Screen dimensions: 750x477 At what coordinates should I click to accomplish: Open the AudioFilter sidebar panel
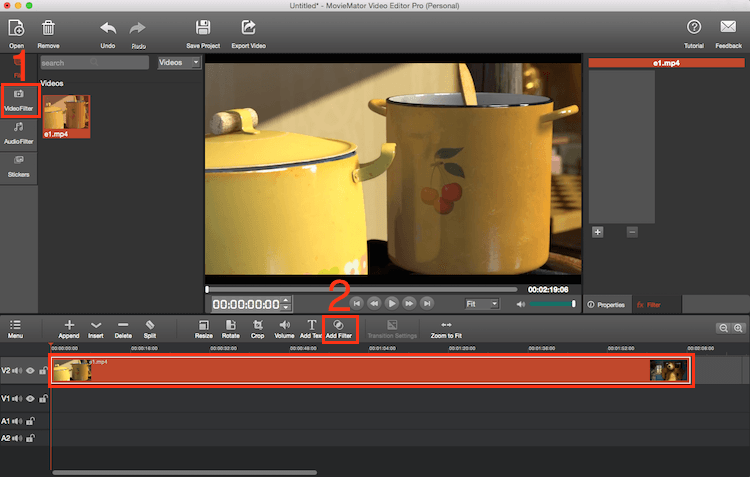(x=19, y=133)
